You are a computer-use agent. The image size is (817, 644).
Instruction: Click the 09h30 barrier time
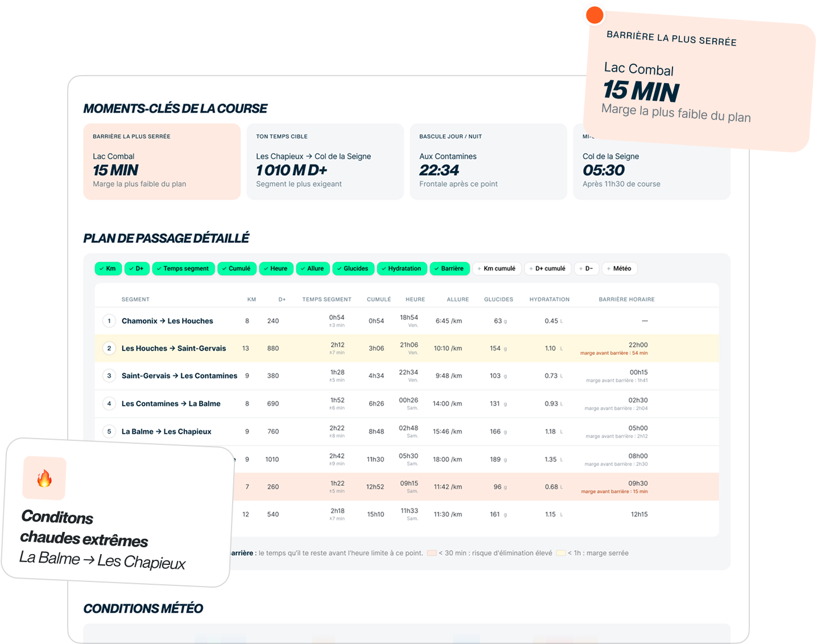(638, 484)
